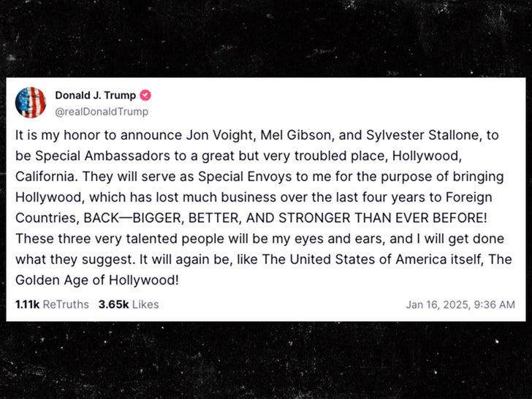View the 1.11k ReTruths list
This screenshot has width=532, height=399.
[x=51, y=304]
